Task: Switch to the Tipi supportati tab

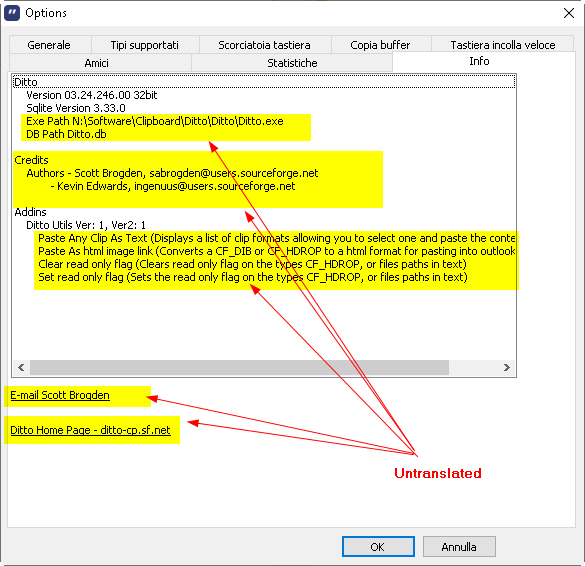Action: (x=145, y=45)
